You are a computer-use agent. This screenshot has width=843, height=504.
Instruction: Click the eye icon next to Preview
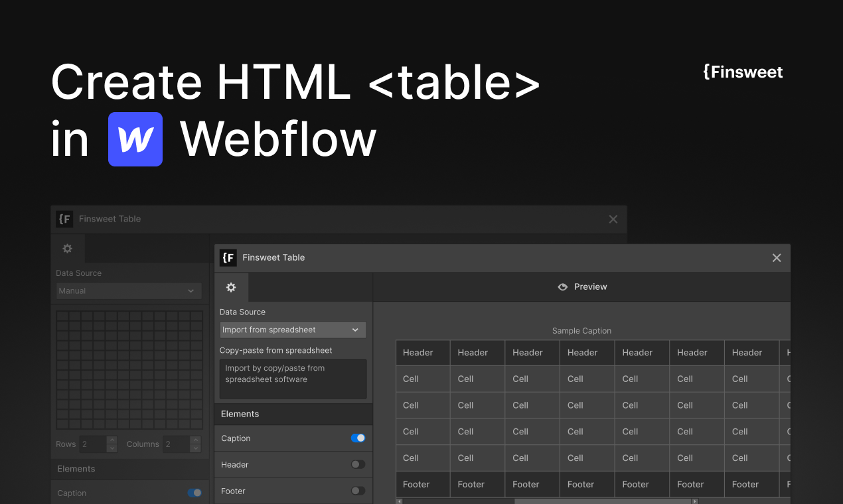[563, 287]
